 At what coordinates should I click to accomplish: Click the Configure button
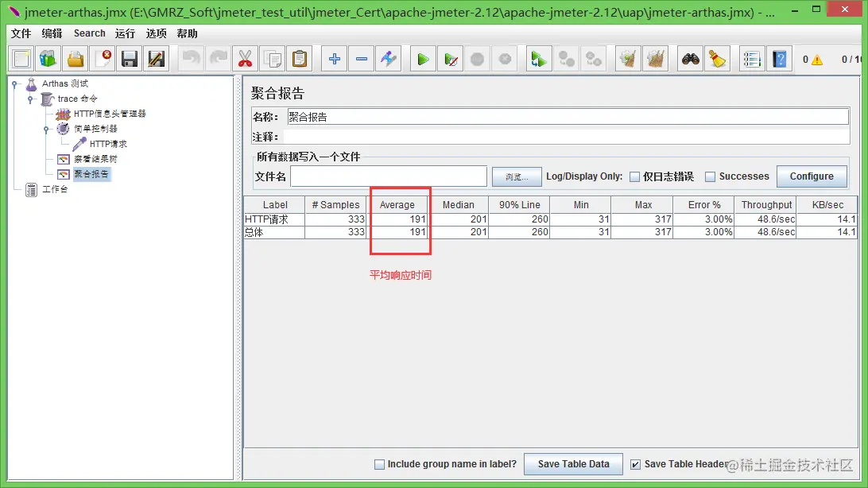click(812, 176)
